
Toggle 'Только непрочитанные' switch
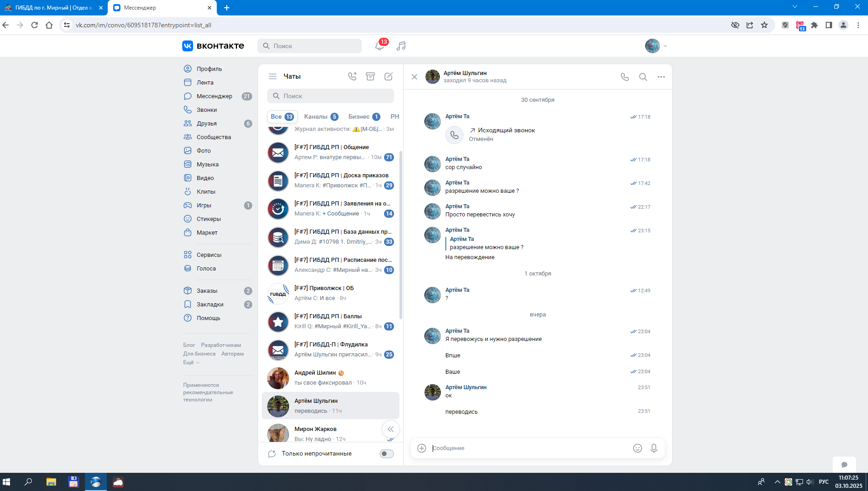point(387,454)
